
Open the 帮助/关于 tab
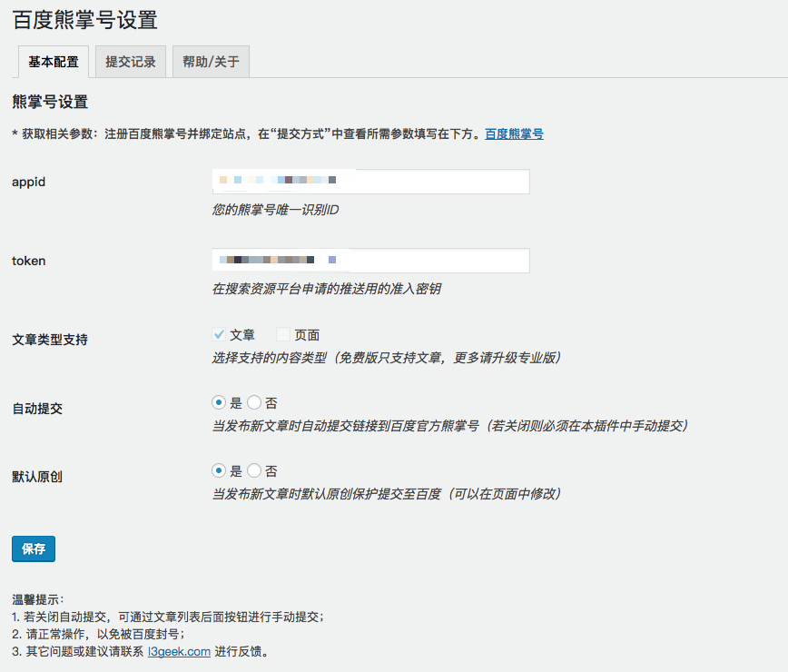[x=211, y=62]
